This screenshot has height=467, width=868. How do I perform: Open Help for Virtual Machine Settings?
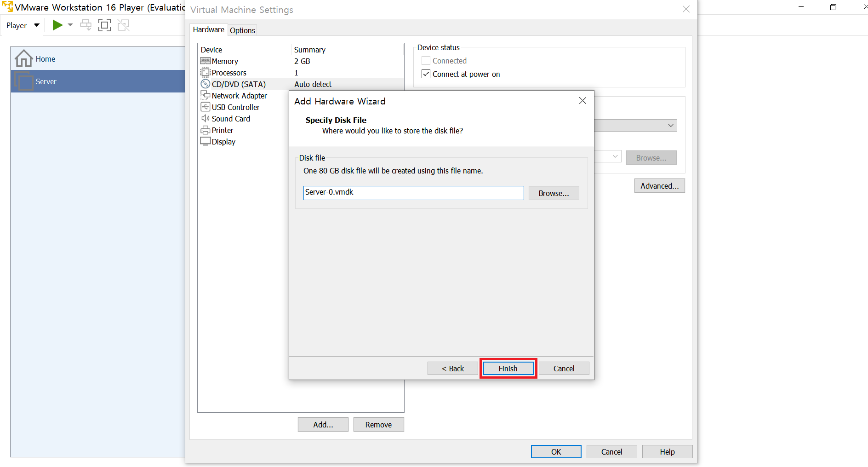[667, 452]
